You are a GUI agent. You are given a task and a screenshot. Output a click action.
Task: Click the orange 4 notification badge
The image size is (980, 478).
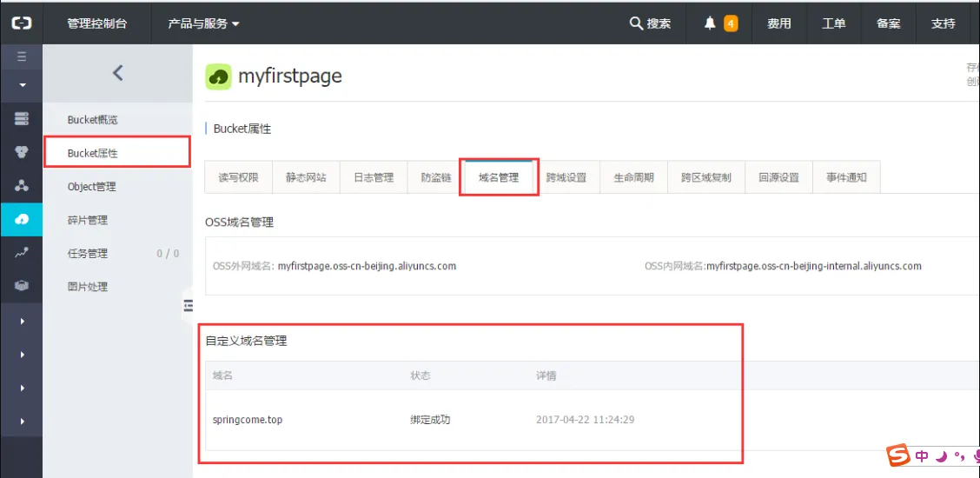point(730,23)
